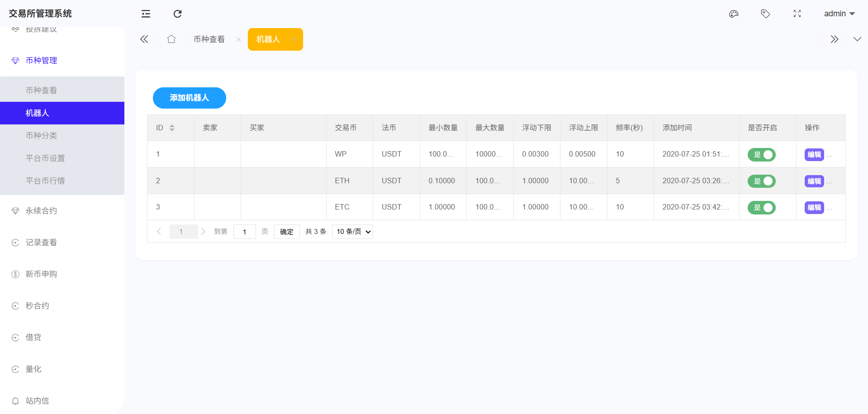This screenshot has height=414, width=868.
Task: Edit the ETH robot row
Action: (x=814, y=181)
